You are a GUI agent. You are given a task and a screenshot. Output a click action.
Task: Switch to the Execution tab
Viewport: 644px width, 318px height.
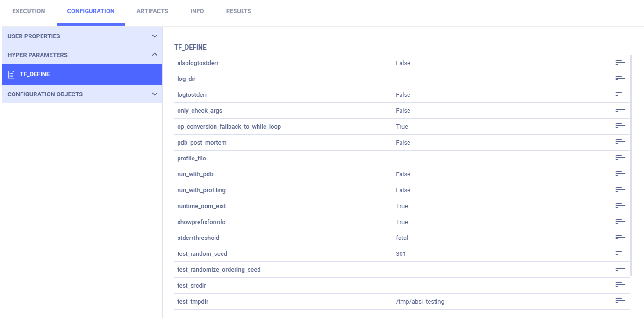pos(29,11)
